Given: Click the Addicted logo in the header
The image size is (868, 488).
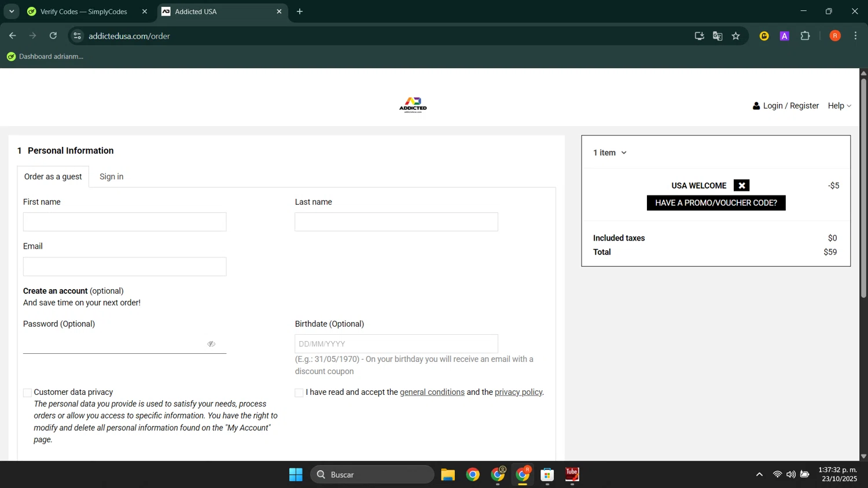Looking at the screenshot, I should [413, 105].
